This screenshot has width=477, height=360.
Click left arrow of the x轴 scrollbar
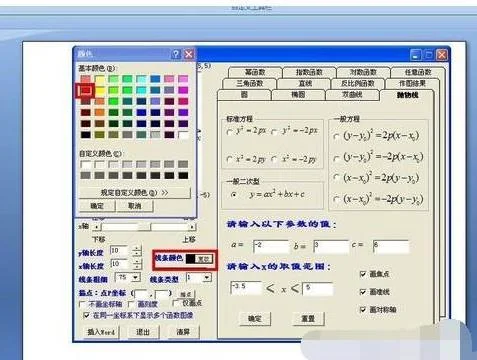click(97, 227)
